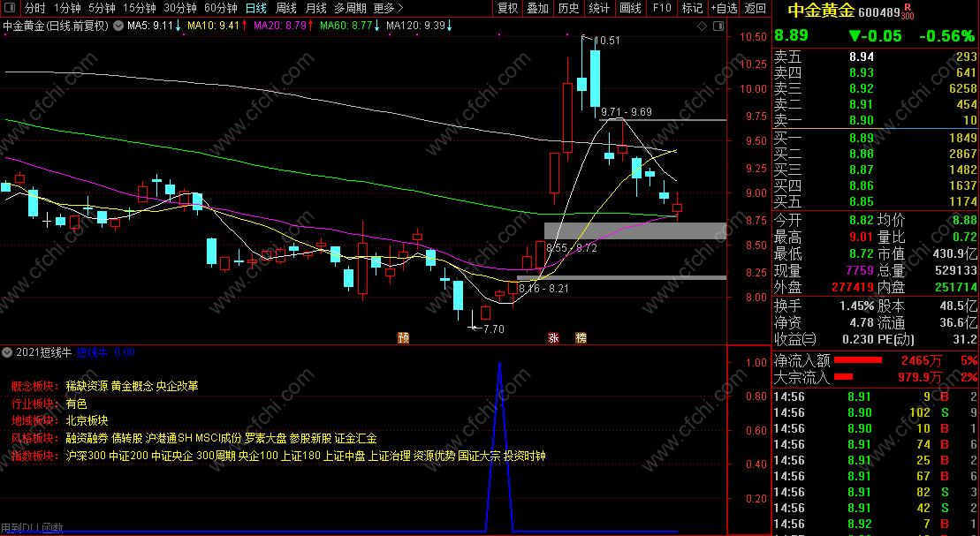Click the 9.71 - 9.69 gap label
Viewport: 980px width, 536px height.
click(627, 112)
